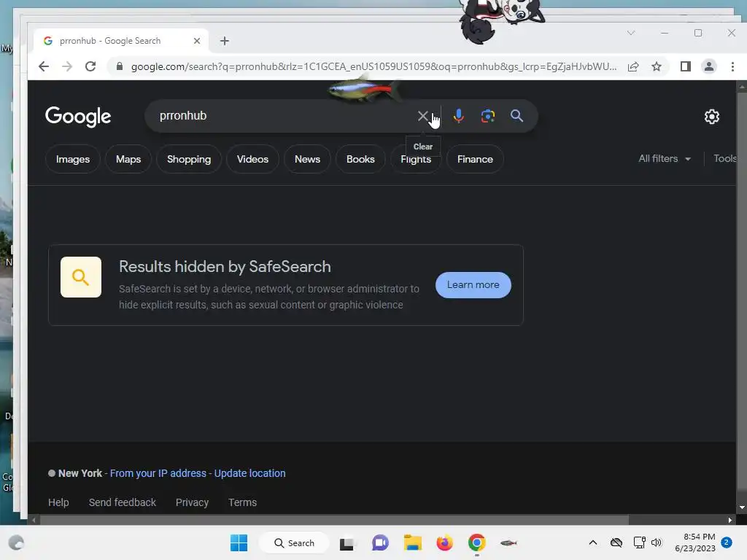Open network display tray icon
The image size is (747, 560).
[639, 542]
